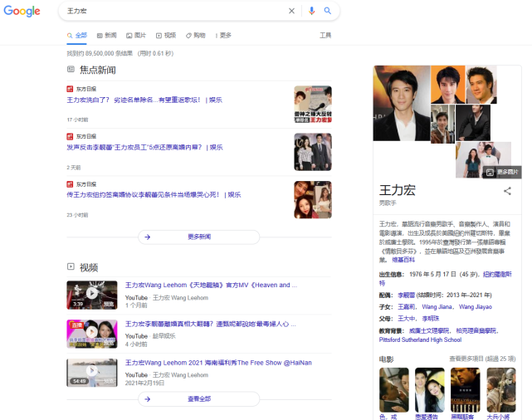Play the 54:49 Free Show video
This screenshot has height=420, width=532.
[x=92, y=371]
